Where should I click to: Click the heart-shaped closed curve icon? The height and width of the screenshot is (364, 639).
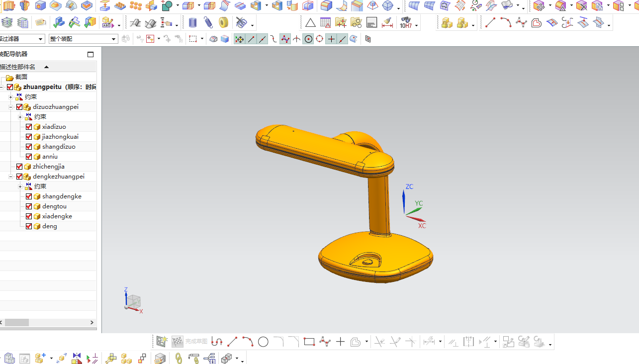coord(536,23)
